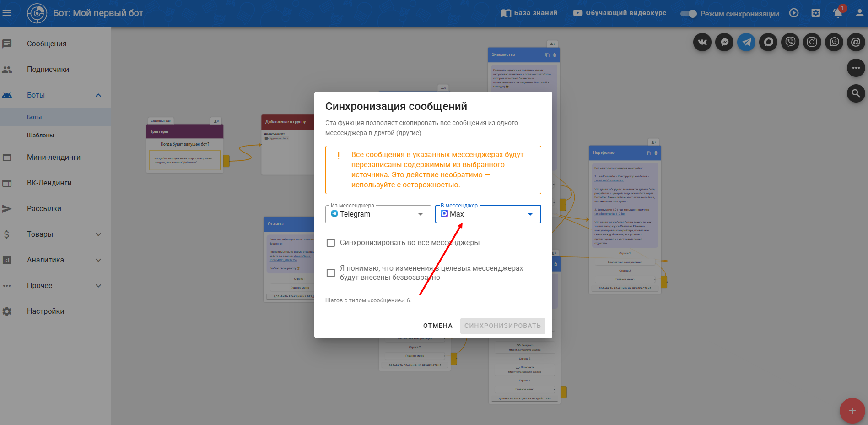Screen dimensions: 868x425
Task: Open the notifications bell
Action: tap(838, 13)
